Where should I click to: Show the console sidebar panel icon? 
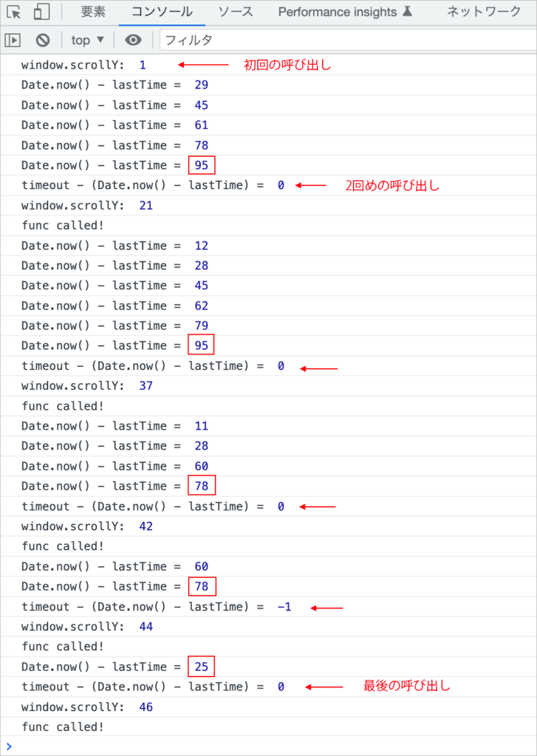tap(13, 40)
